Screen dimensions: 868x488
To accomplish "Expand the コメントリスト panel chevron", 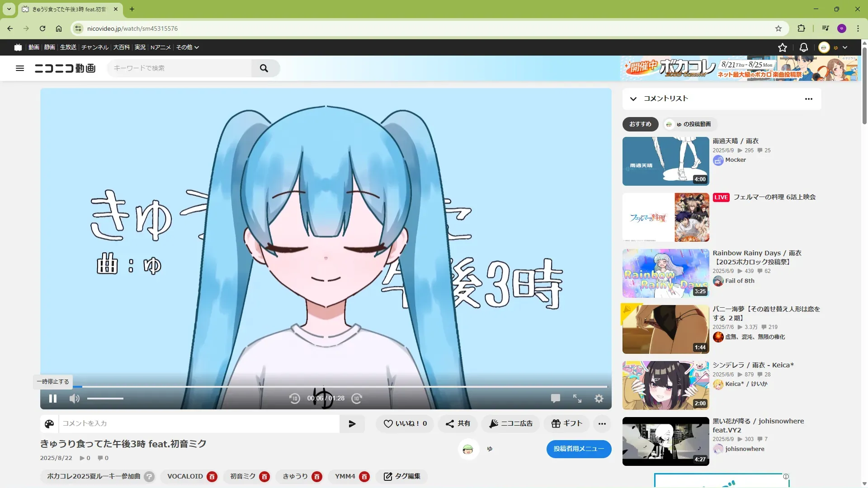I will pos(633,99).
